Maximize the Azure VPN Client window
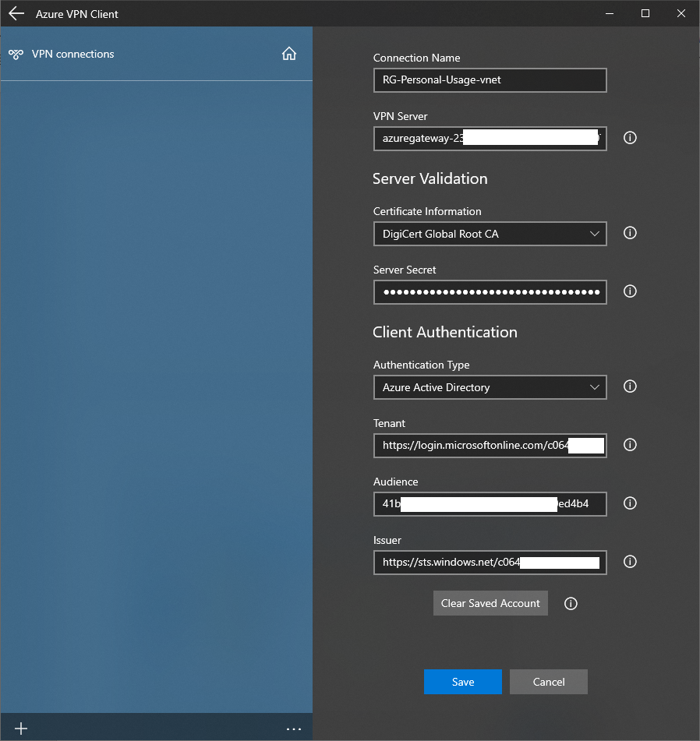 coord(645,14)
